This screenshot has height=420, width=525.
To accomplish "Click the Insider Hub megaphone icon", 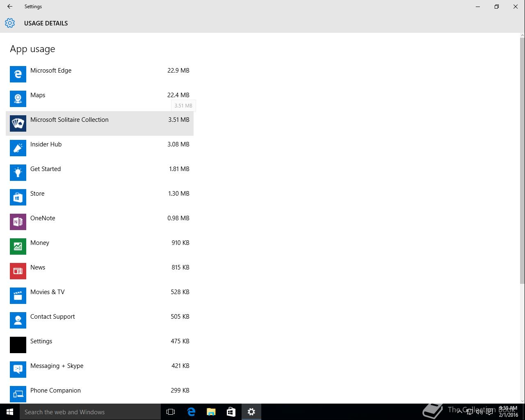I will (18, 148).
